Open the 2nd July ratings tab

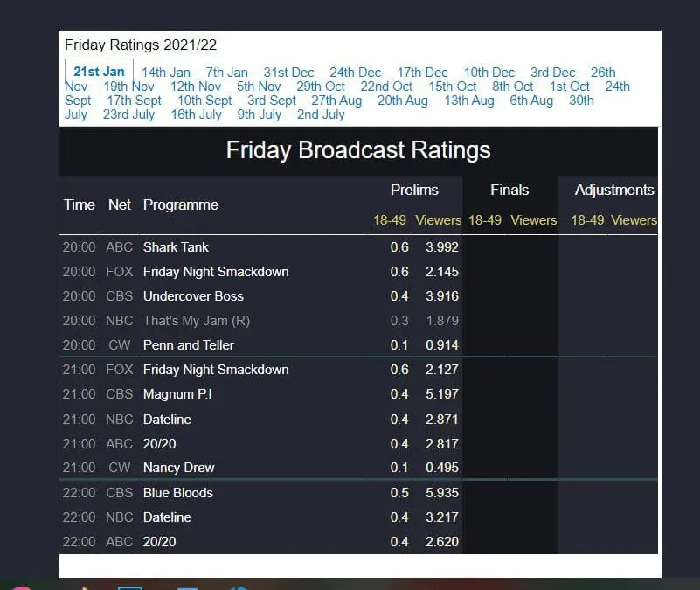click(321, 115)
